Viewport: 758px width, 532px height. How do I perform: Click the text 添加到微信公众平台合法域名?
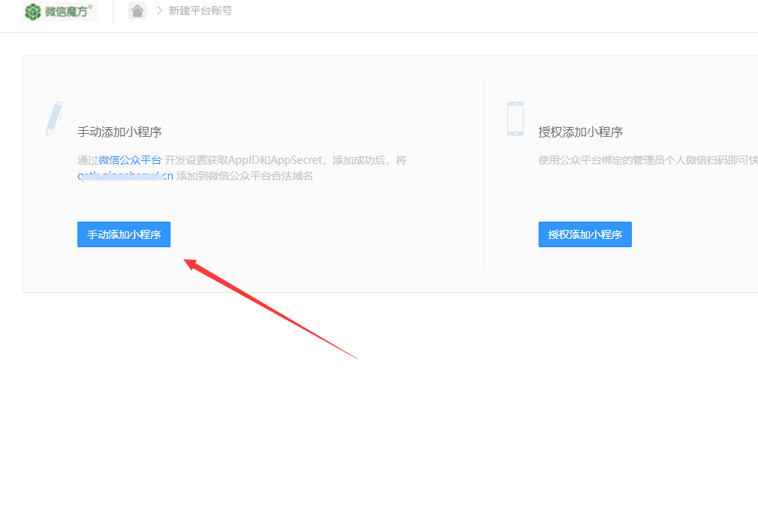245,176
